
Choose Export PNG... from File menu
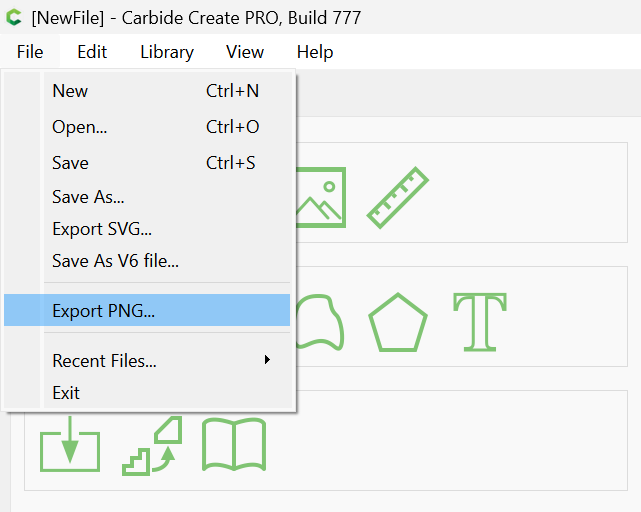147,310
